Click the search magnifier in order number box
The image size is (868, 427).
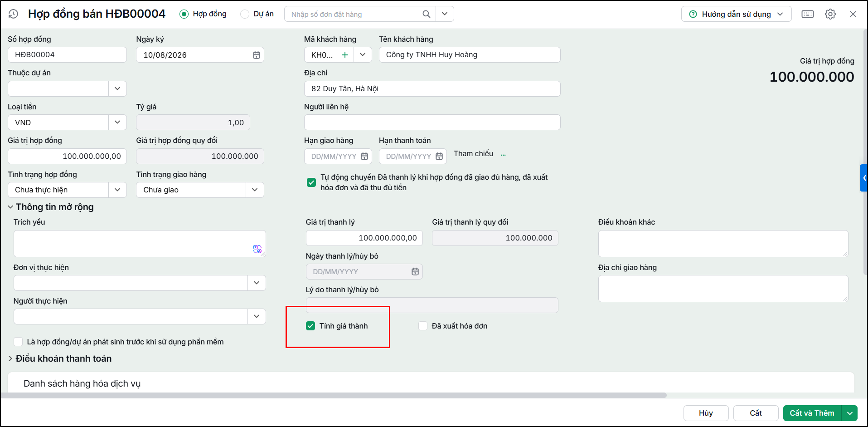(426, 14)
